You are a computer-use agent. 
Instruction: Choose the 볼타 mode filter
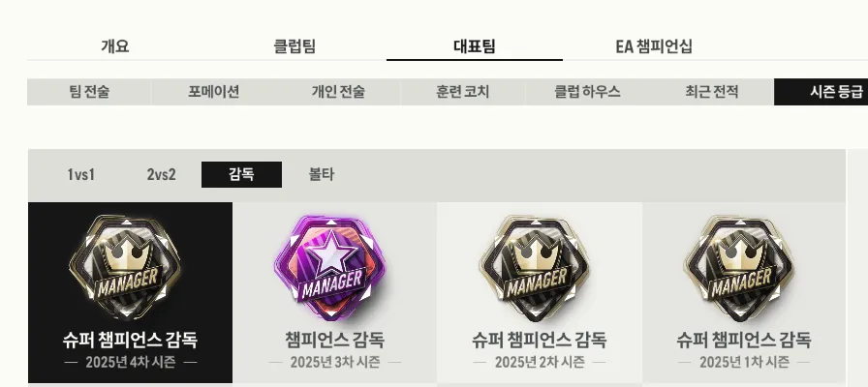[x=321, y=175]
